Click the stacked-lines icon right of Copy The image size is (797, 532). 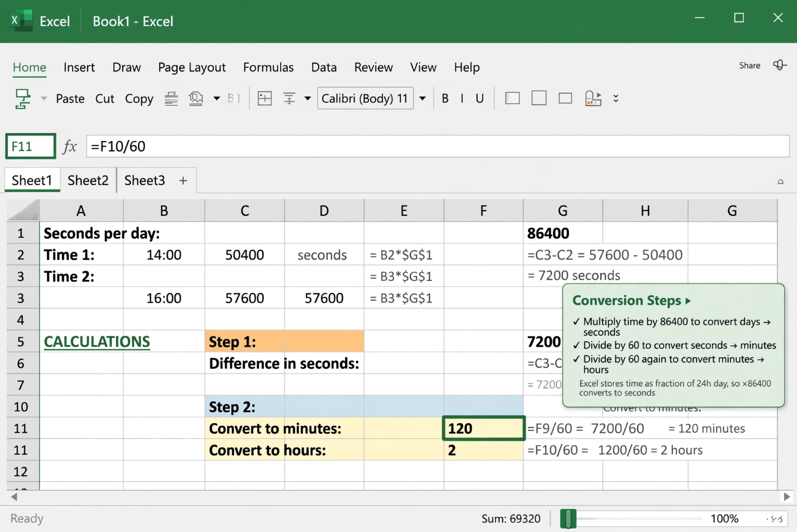(x=171, y=99)
